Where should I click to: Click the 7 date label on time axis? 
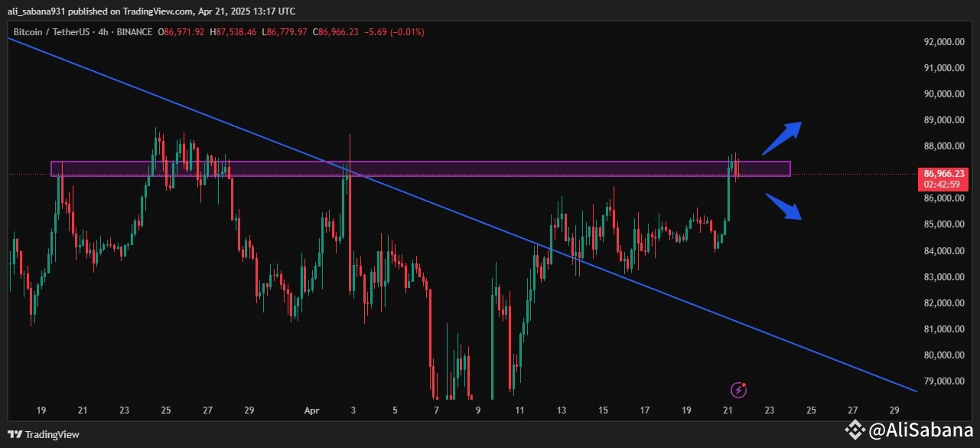tap(436, 410)
